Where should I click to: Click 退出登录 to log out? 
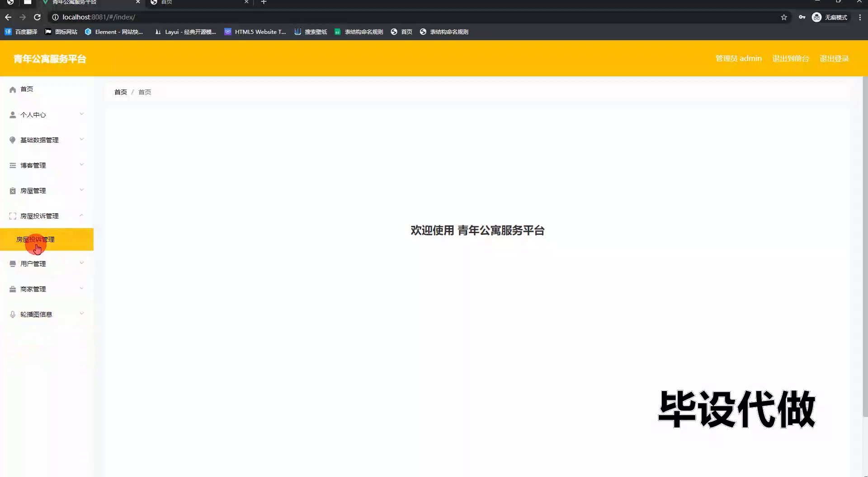click(x=834, y=59)
